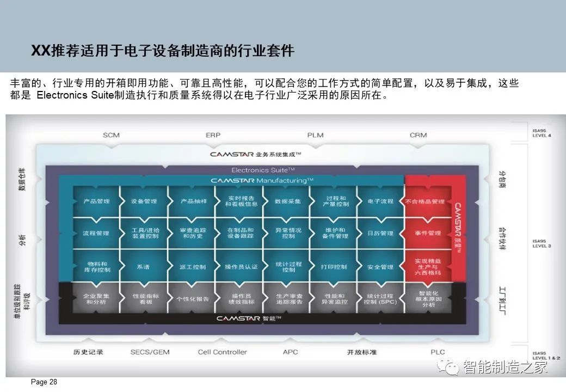Click the 操作员绩效指标 cell
The height and width of the screenshot is (392, 566).
pyautogui.click(x=239, y=299)
